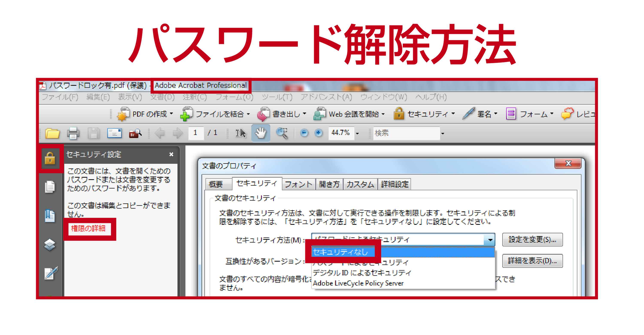This screenshot has width=644, height=335.
Task: Click the ファイルを結合 icon
Action: click(187, 114)
